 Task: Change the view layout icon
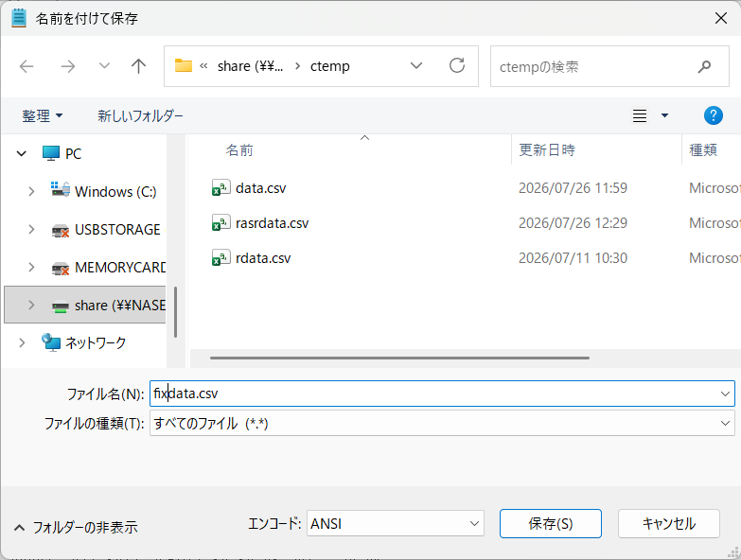[x=640, y=115]
